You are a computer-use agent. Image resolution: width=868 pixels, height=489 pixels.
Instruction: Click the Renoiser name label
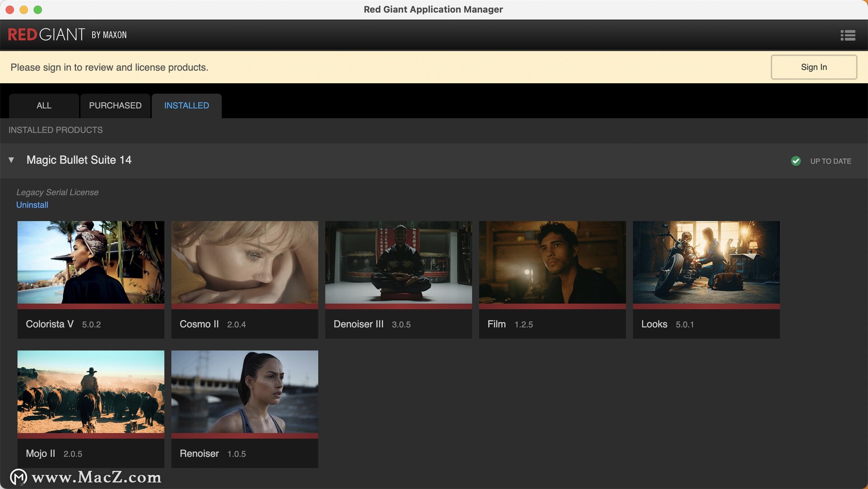click(199, 454)
